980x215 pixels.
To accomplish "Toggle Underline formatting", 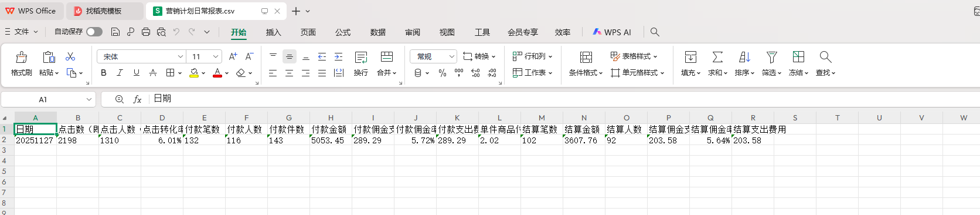I will pos(137,73).
